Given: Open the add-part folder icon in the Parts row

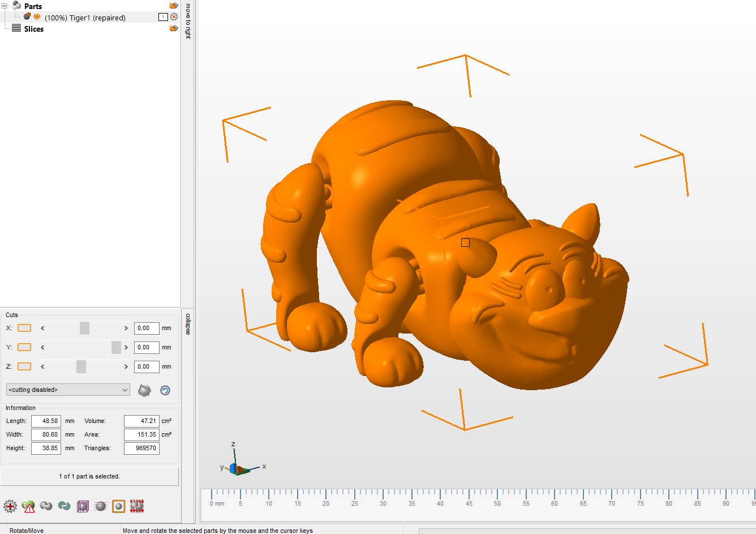Looking at the screenshot, I should (174, 6).
